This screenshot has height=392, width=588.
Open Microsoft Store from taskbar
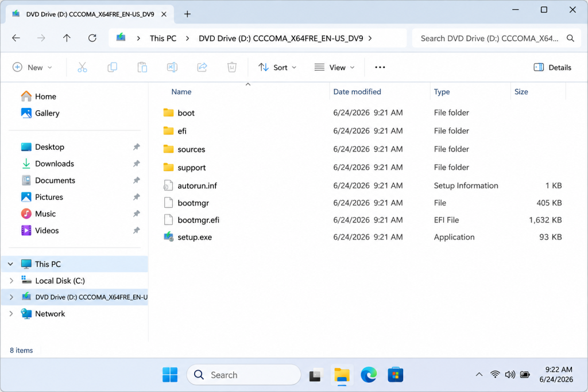click(395, 375)
